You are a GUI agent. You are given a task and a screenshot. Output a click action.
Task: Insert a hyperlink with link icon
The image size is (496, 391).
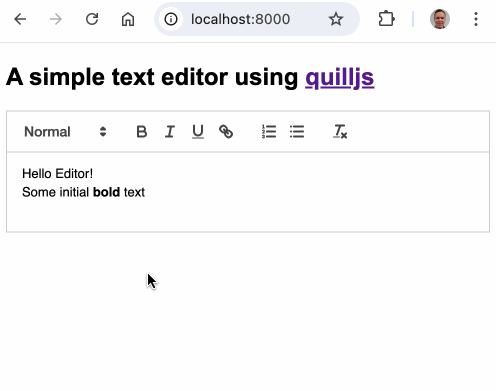pyautogui.click(x=226, y=132)
